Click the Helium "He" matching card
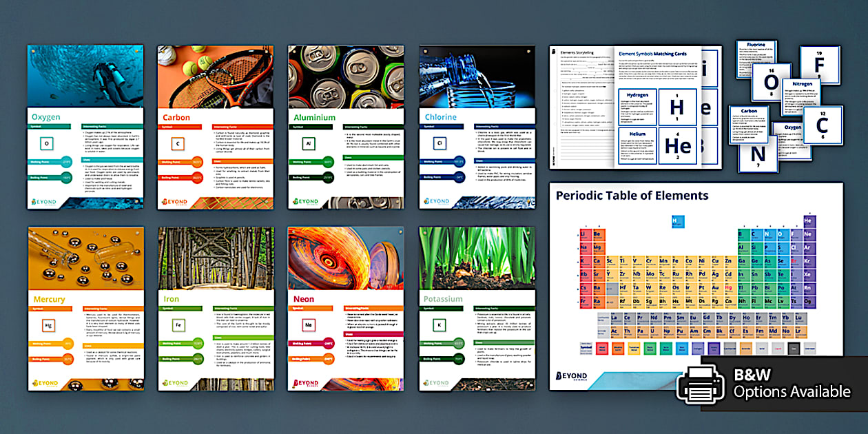 point(678,147)
